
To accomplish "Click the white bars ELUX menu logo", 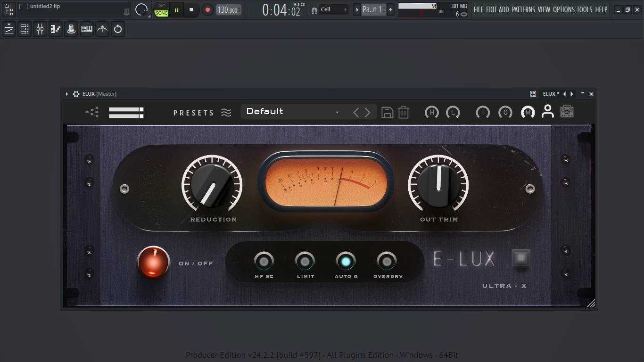I will 126,112.
